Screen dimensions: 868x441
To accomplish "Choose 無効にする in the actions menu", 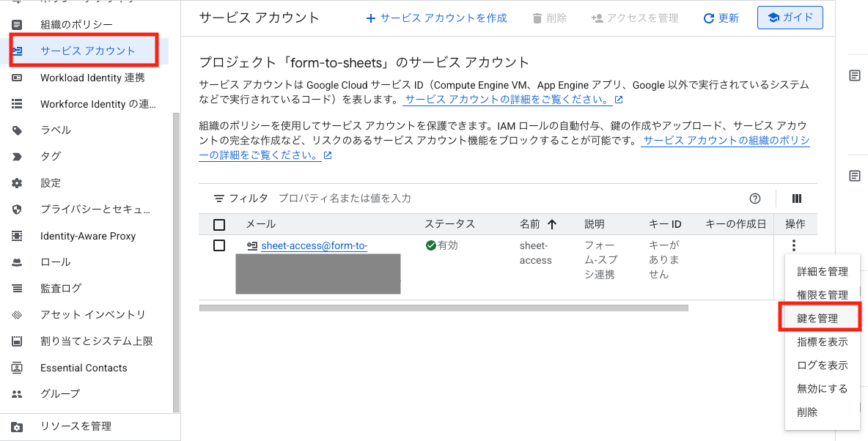I will click(x=822, y=389).
